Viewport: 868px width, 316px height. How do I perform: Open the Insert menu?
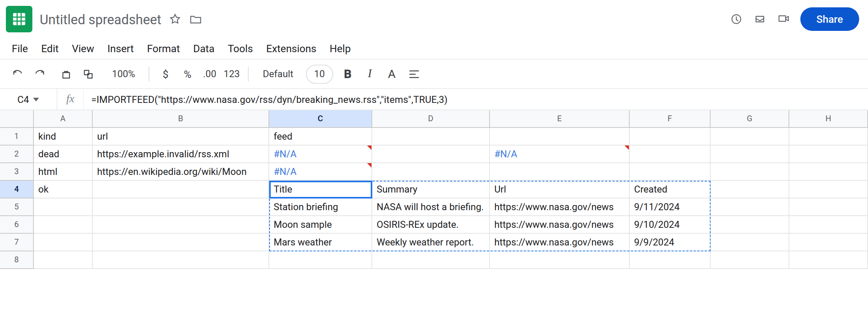(120, 49)
